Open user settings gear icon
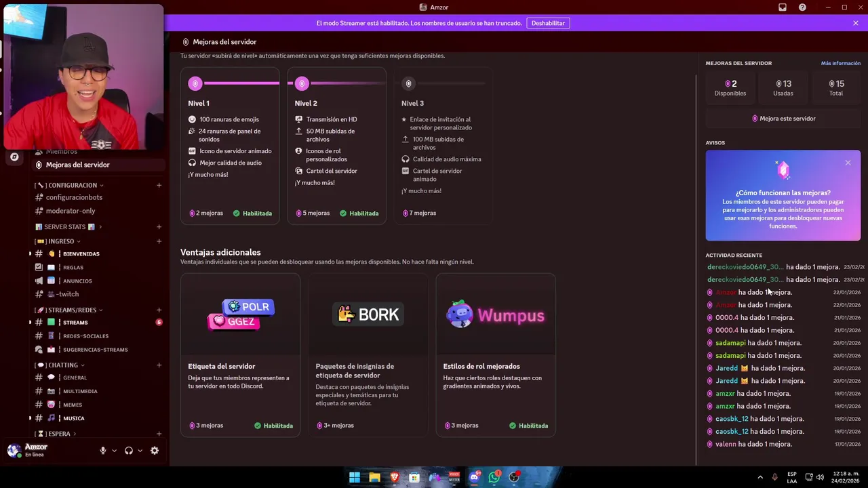868x488 pixels. [155, 451]
